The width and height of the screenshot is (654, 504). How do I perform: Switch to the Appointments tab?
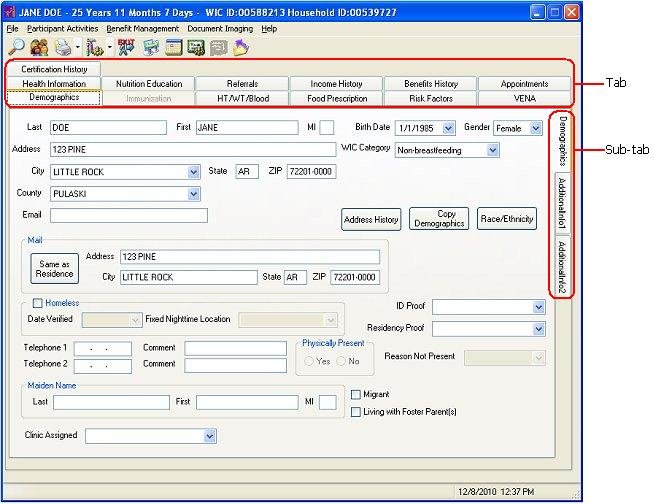[x=524, y=84]
